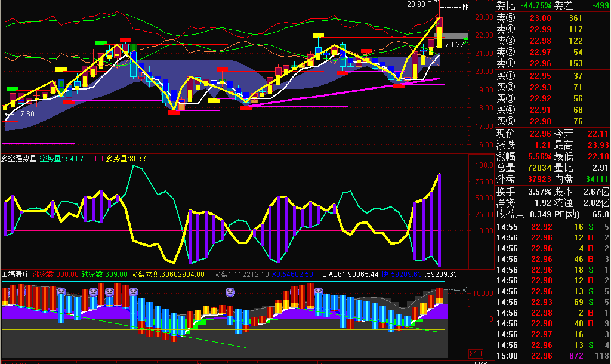Click the 23.93 high price label on chart
Image resolution: width=611 pixels, height=364 pixels.
coord(416,4)
